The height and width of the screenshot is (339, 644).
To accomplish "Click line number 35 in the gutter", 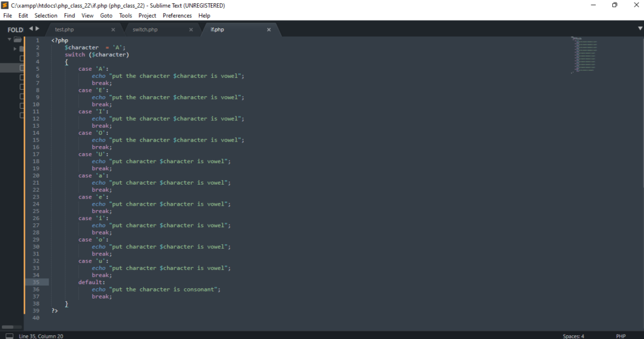I will [x=36, y=282].
